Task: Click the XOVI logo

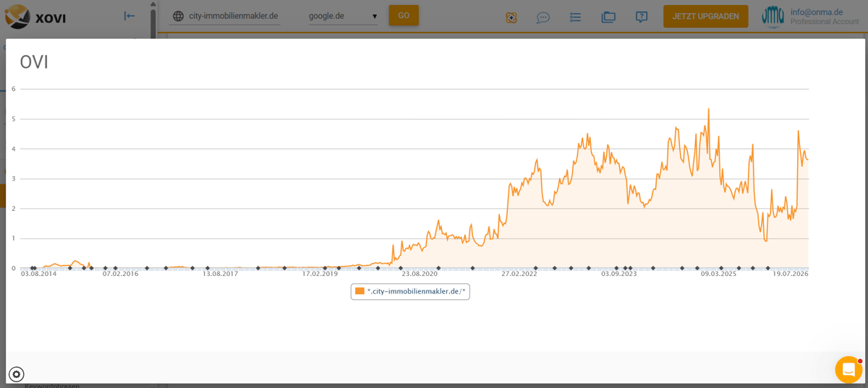Action: 35,17
